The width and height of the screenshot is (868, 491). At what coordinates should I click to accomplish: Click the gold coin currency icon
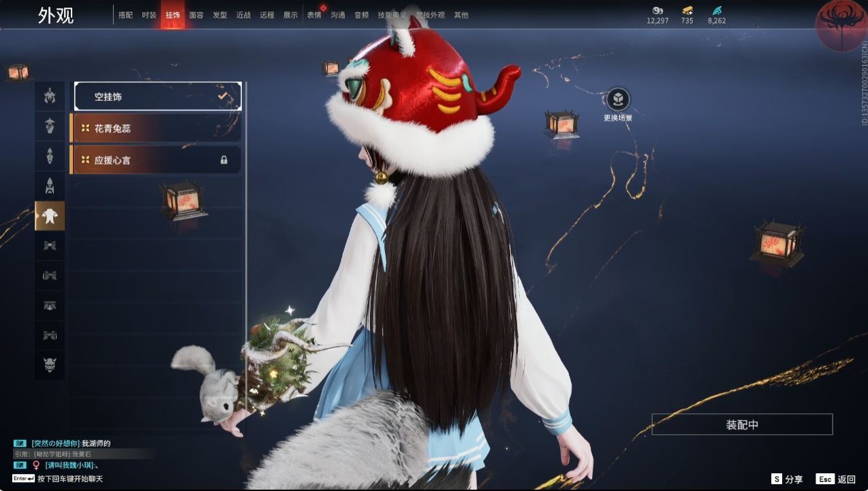(x=656, y=12)
